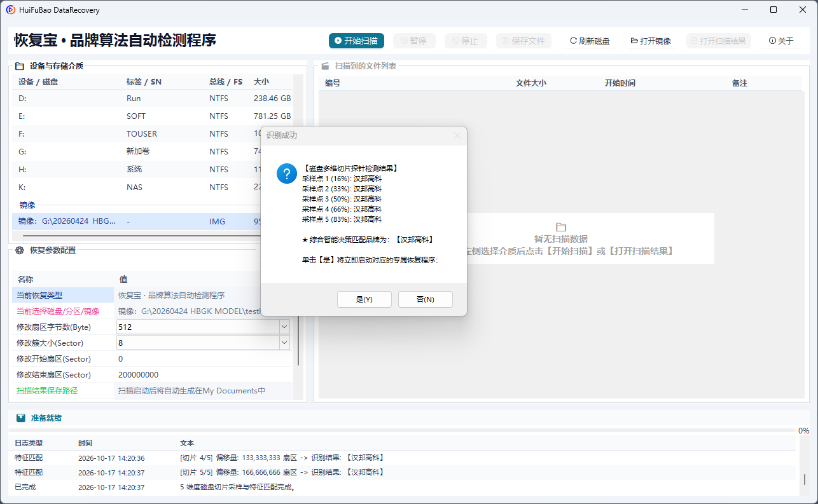The width and height of the screenshot is (818, 504).
Task: Click the 文件大小 column header
Action: [531, 83]
